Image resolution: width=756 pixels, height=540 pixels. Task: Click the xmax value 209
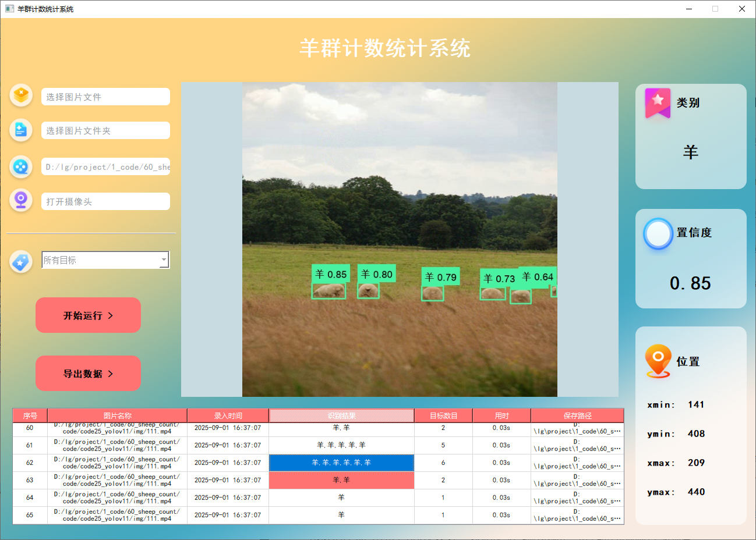click(696, 463)
